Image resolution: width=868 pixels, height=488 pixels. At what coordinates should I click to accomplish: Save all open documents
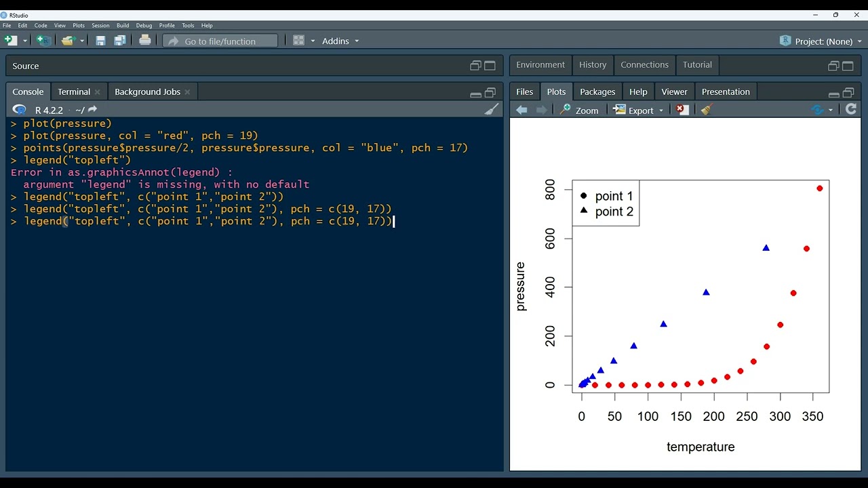pos(120,41)
